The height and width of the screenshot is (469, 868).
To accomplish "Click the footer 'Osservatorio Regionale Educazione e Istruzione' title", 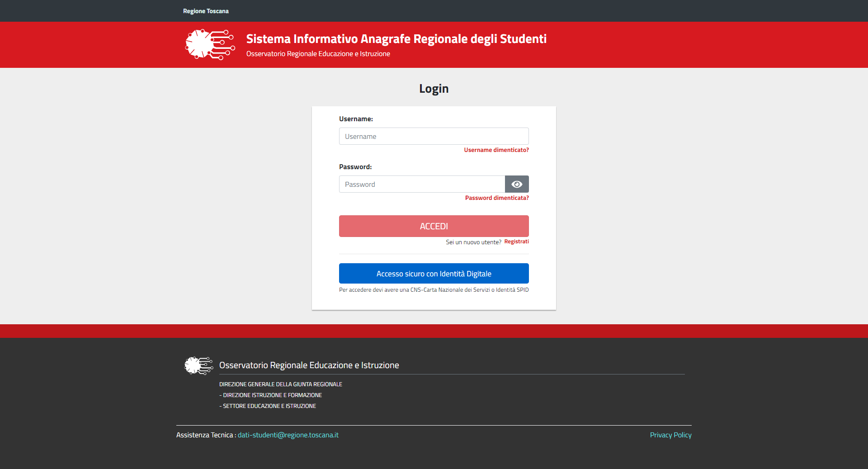I will [x=309, y=365].
